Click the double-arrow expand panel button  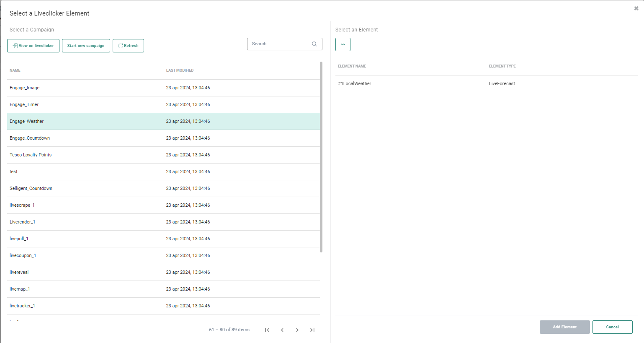pyautogui.click(x=343, y=44)
